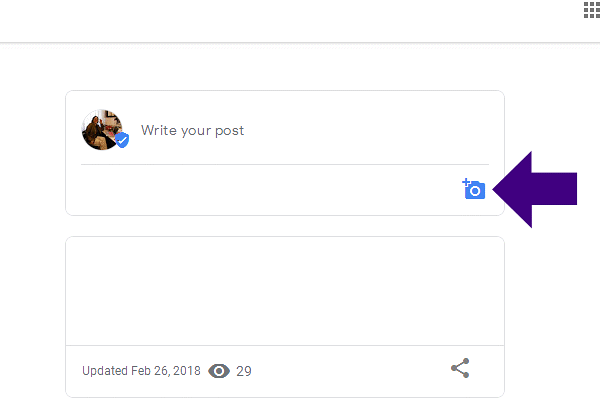
Task: Click the gap between the two cards
Action: [x=285, y=226]
